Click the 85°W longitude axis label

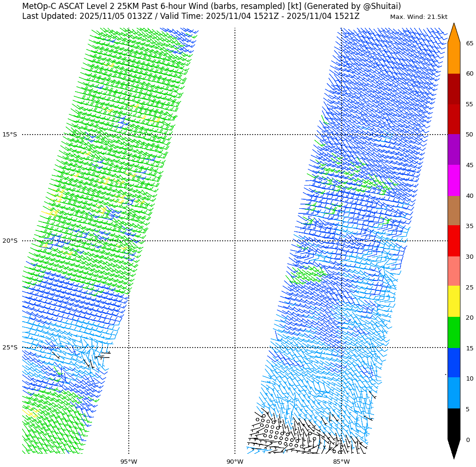tap(341, 462)
